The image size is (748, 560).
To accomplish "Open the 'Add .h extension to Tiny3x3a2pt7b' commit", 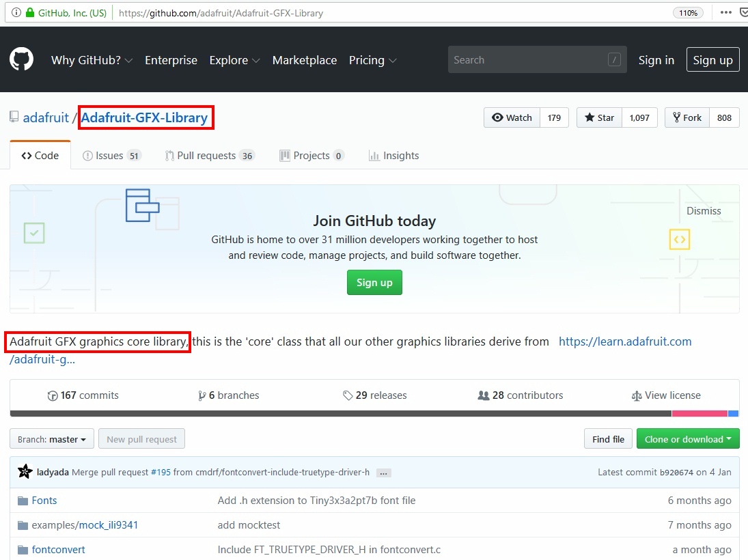I will 316,501.
